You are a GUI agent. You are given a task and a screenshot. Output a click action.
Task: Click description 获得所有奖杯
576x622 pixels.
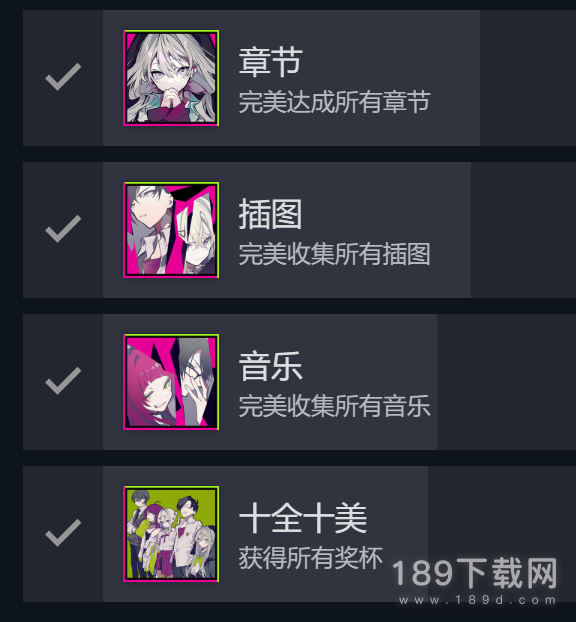click(x=311, y=558)
